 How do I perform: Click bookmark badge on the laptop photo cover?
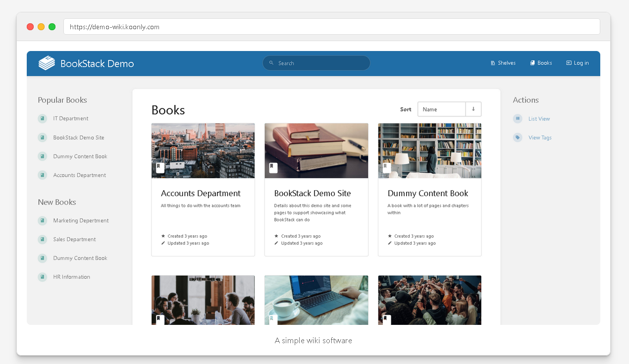[273, 319]
